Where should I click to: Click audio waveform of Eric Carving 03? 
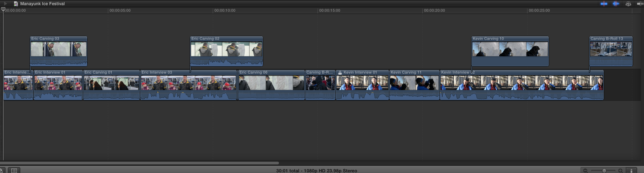click(x=58, y=62)
